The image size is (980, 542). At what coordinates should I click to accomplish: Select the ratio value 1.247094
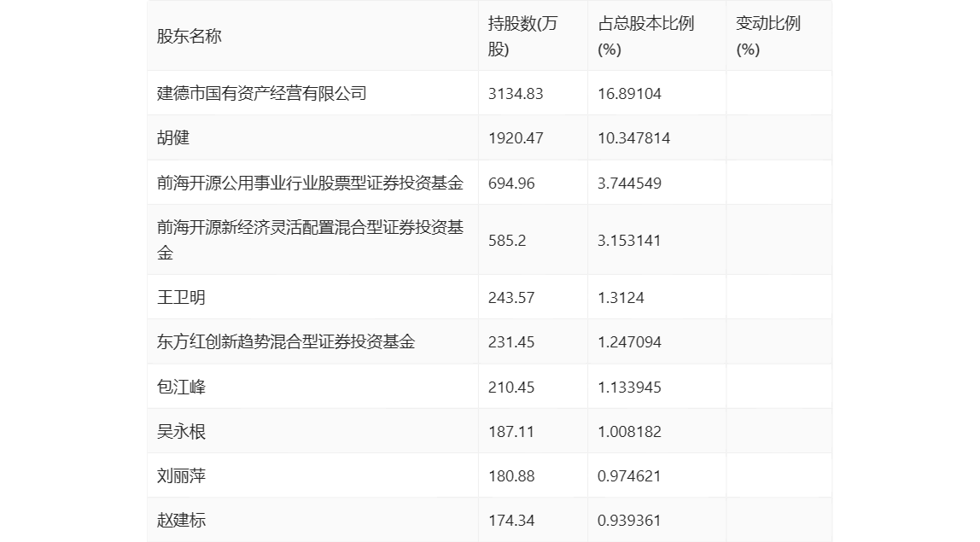(629, 342)
